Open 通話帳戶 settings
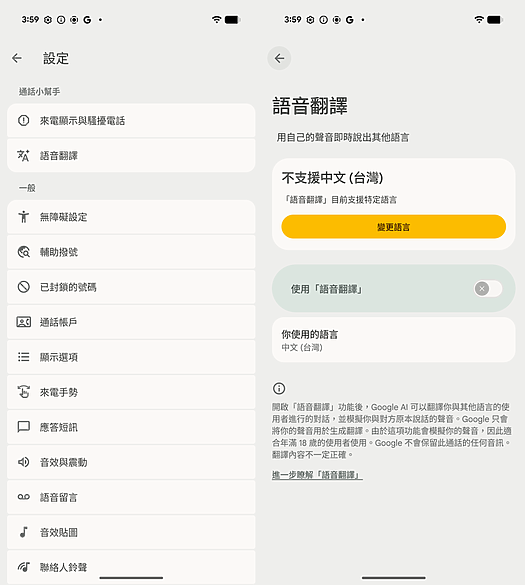 point(131,322)
